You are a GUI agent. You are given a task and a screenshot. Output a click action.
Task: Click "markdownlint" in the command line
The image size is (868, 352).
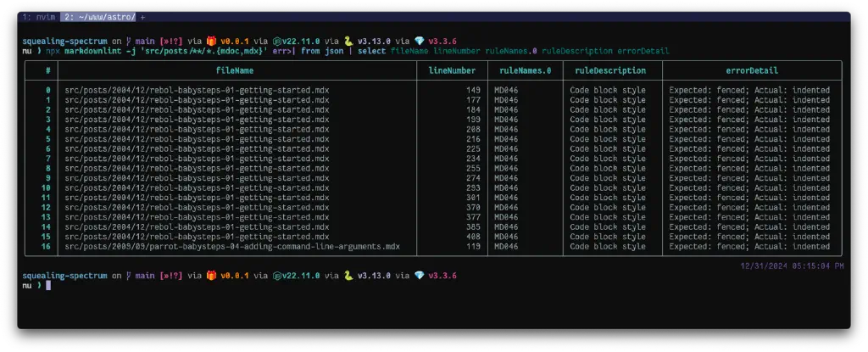[x=92, y=51]
